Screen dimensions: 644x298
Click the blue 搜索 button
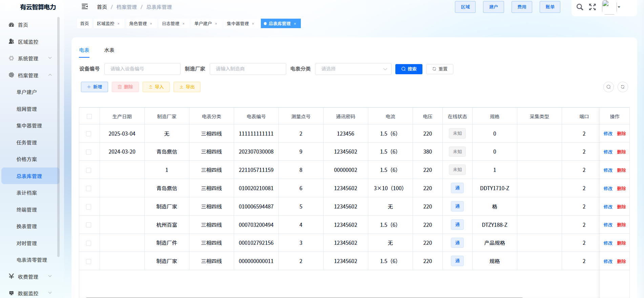tap(409, 69)
